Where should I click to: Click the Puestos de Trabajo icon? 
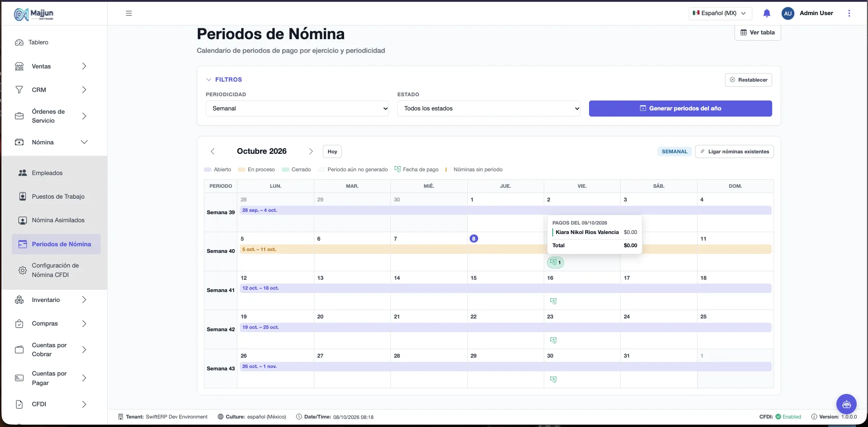point(23,196)
